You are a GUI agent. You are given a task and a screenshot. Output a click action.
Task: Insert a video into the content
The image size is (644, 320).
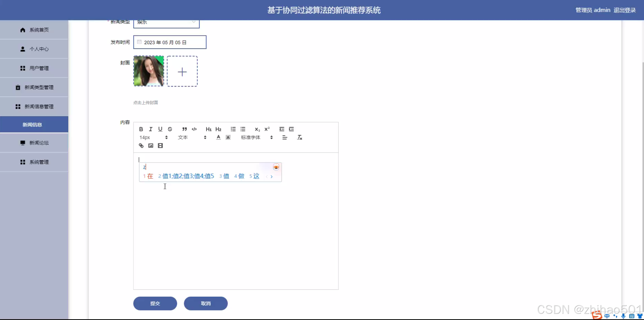pos(160,146)
